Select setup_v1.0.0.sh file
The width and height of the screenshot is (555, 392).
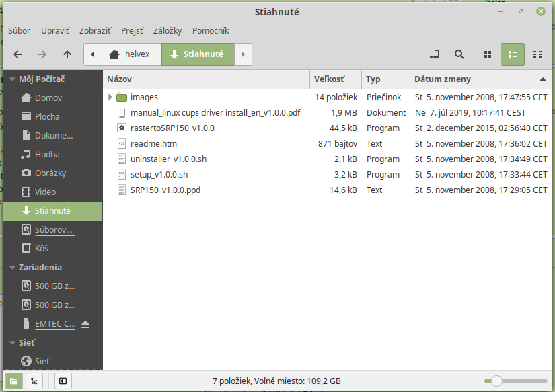point(159,175)
